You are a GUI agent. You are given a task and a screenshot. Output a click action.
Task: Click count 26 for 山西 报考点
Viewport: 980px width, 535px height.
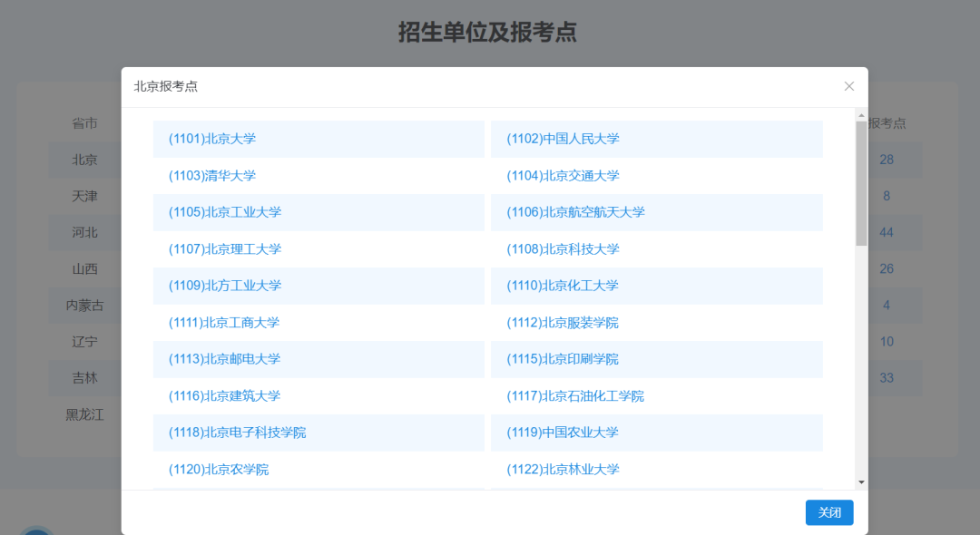tap(887, 269)
